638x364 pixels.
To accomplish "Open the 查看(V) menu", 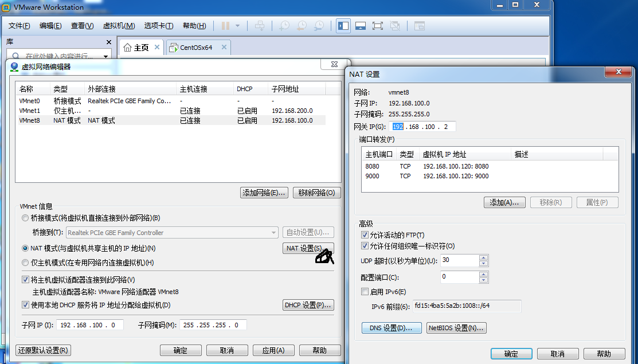I will pyautogui.click(x=82, y=26).
